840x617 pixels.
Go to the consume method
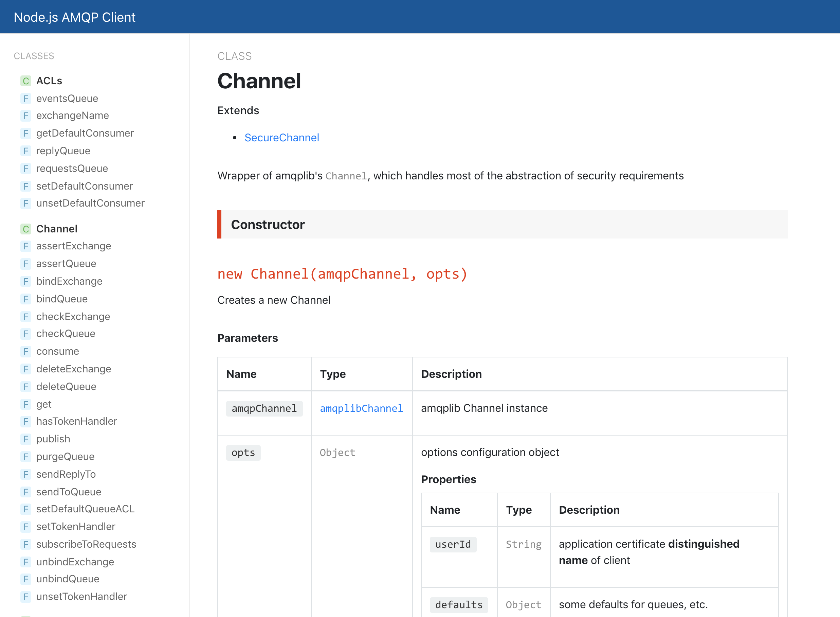click(57, 351)
